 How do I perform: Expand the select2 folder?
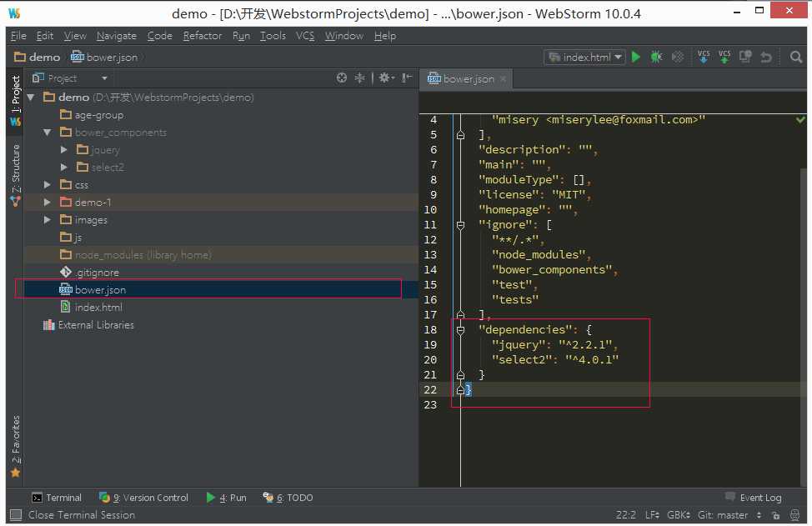pos(64,168)
